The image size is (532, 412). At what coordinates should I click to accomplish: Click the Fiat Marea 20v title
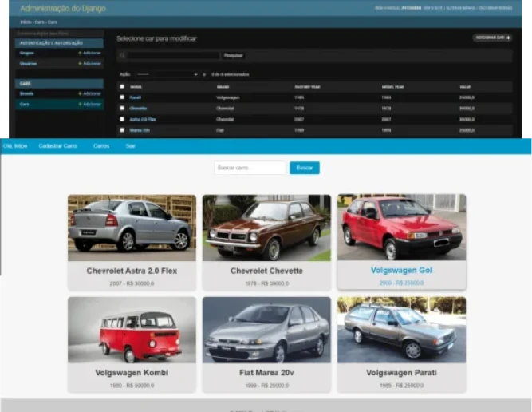266,373
